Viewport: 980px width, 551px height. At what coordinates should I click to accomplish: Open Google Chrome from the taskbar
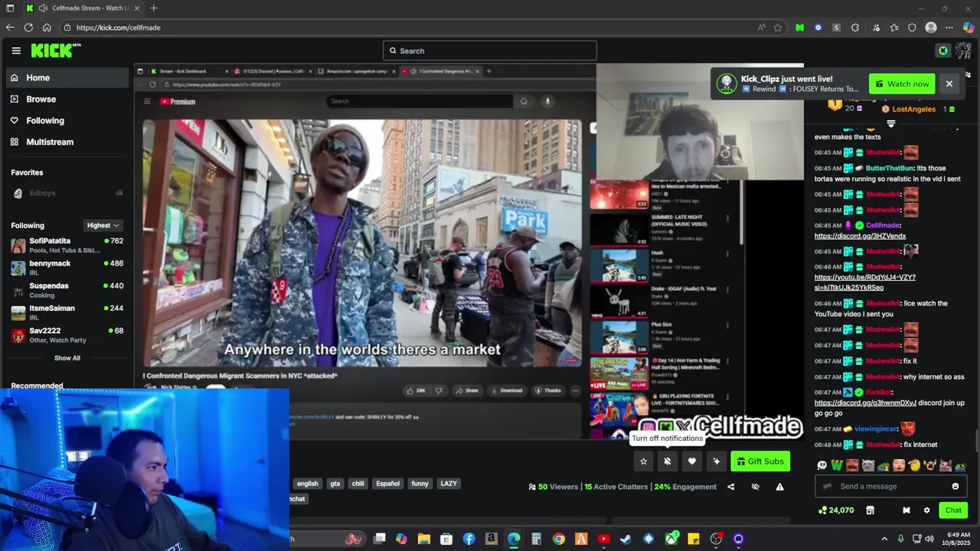(x=559, y=539)
